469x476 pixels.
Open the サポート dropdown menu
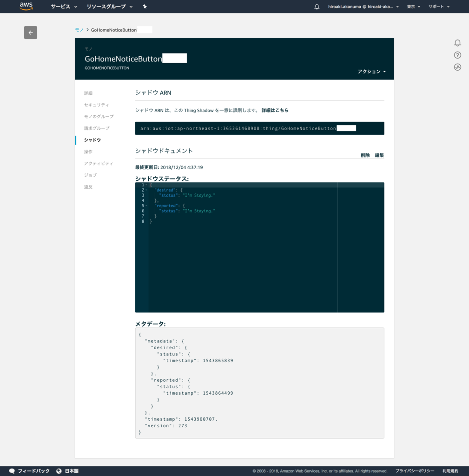439,7
